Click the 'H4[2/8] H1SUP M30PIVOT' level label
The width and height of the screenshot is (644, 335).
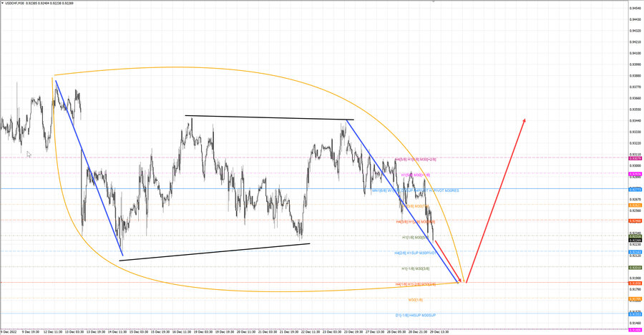click(416, 253)
